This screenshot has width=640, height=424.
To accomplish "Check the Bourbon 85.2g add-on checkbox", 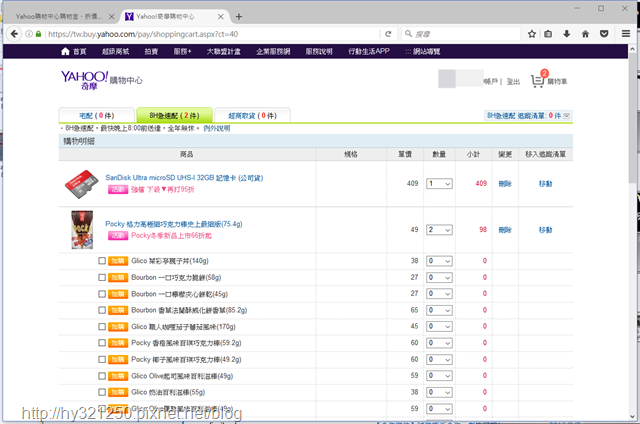I will 102,310.
